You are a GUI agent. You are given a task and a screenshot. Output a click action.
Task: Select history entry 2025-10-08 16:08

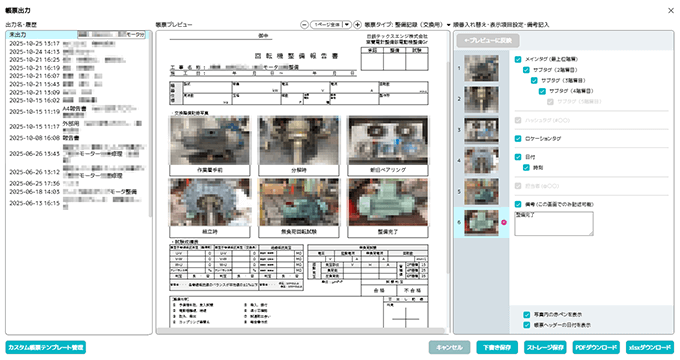77,138
